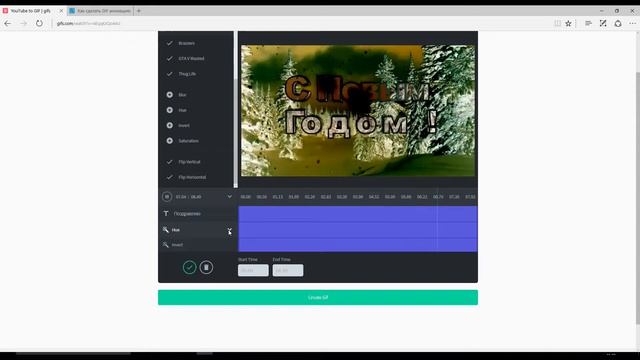The width and height of the screenshot is (640, 360).
Task: Toggle the Thug Life sticker option
Action: point(169,74)
